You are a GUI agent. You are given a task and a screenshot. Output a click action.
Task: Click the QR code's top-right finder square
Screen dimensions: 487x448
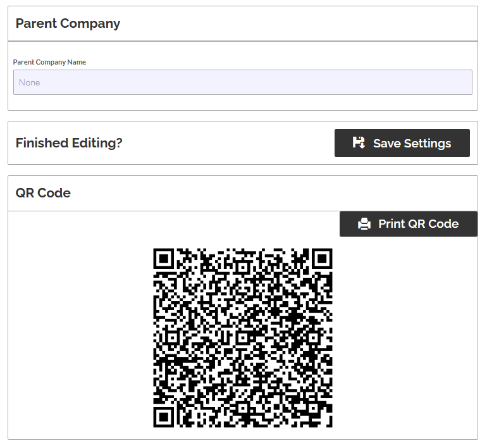tap(322, 258)
